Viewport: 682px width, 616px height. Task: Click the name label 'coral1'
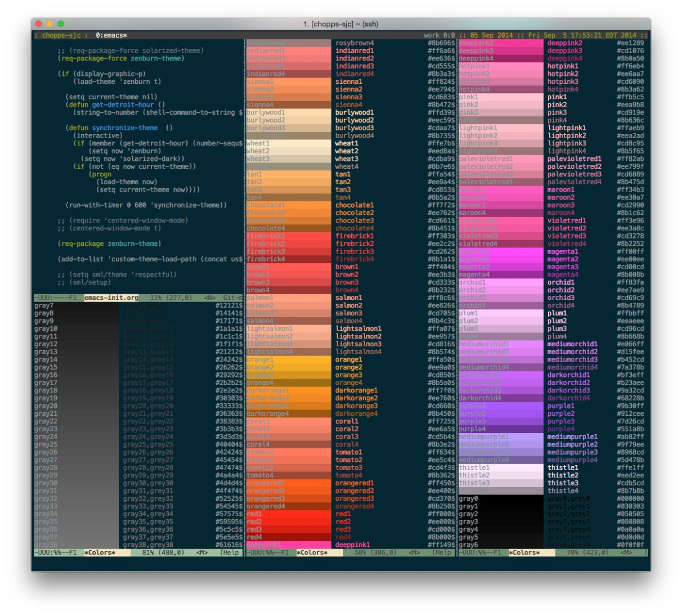point(347,421)
